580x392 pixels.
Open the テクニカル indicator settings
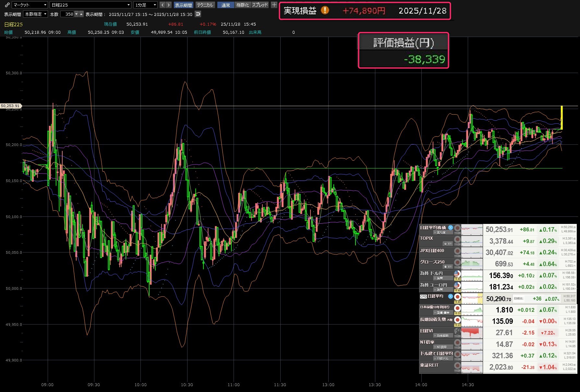[x=205, y=5]
